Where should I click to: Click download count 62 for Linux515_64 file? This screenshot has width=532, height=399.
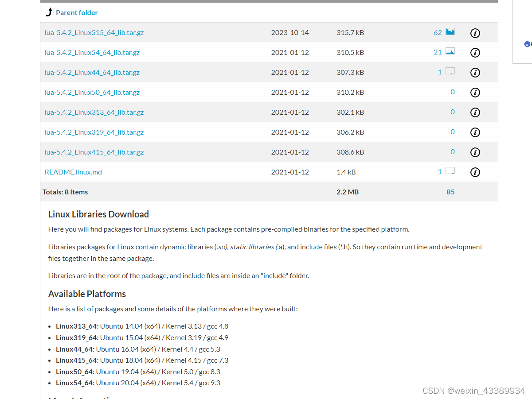[x=438, y=32]
